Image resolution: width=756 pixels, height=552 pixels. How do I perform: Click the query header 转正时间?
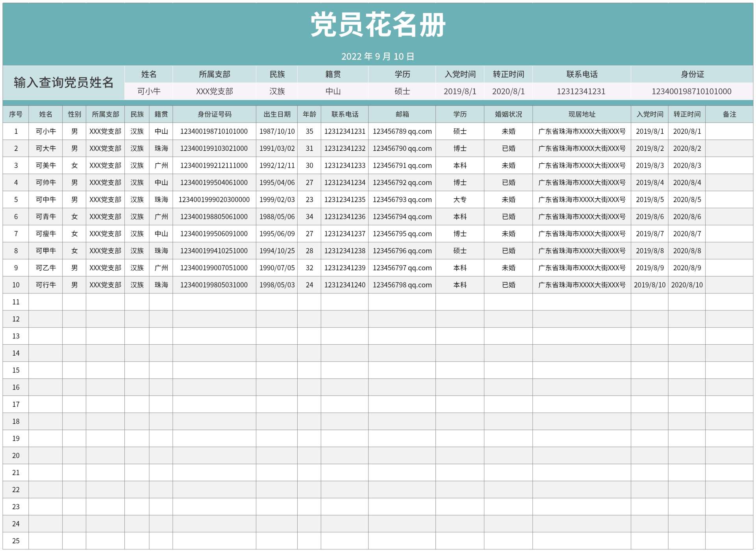pos(508,74)
